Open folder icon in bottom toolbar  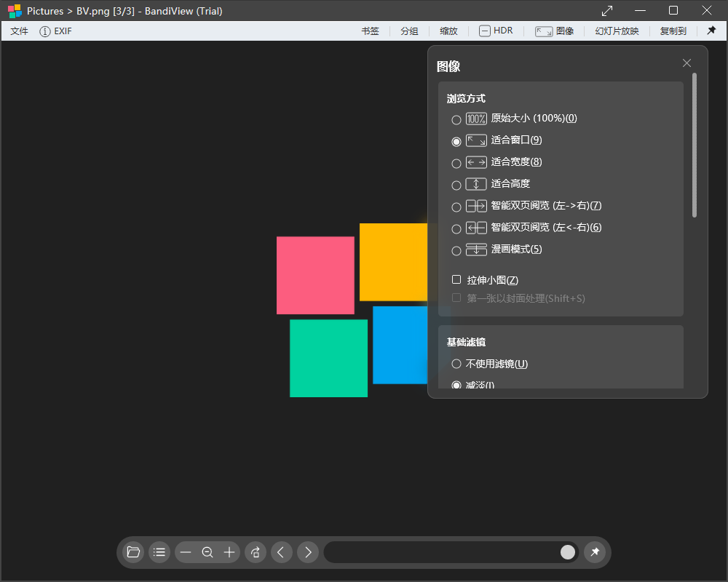pyautogui.click(x=133, y=552)
